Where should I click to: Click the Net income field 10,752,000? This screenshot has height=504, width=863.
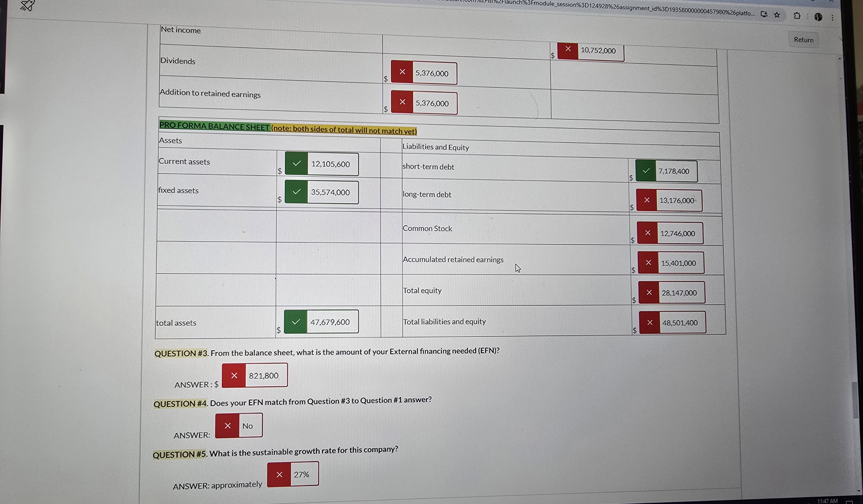598,51
